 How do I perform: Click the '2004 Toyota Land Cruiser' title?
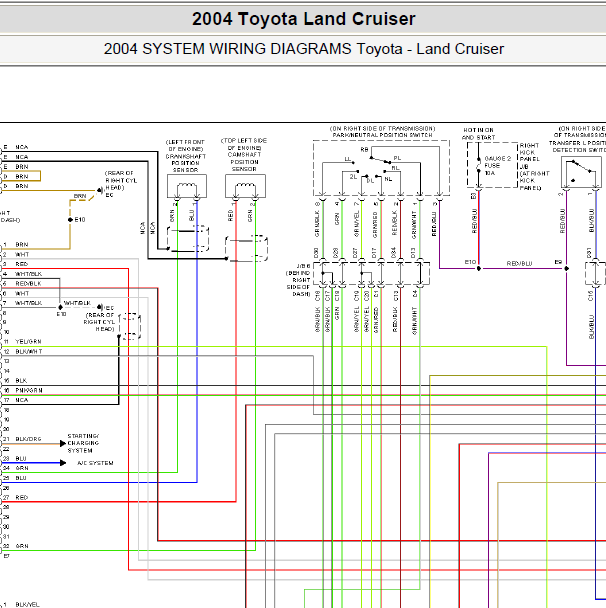click(304, 19)
